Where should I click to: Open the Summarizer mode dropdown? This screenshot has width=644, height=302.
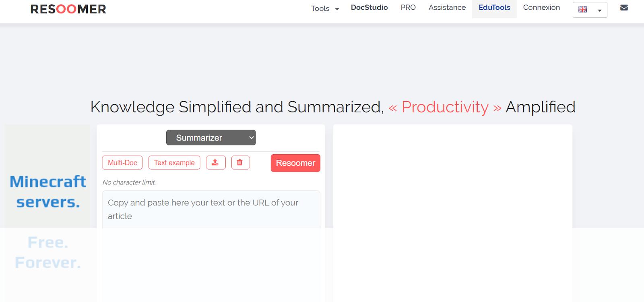point(211,138)
